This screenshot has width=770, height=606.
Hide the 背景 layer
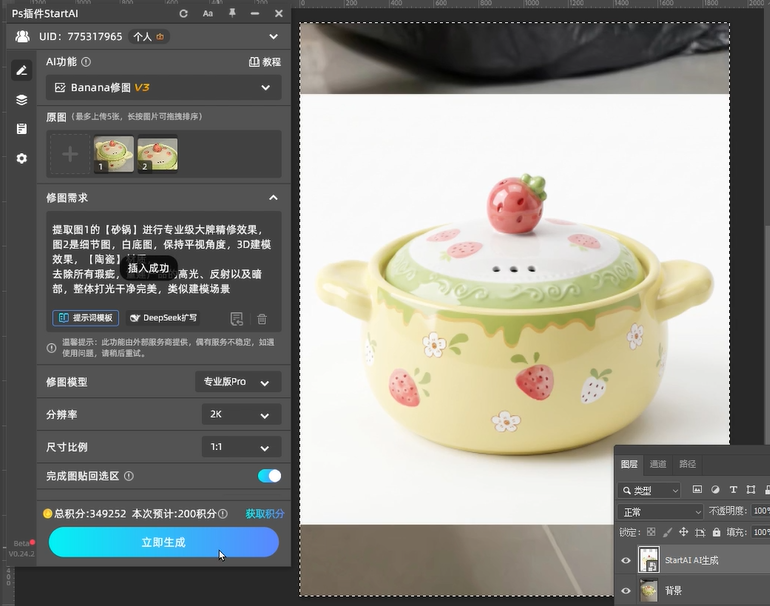tap(626, 591)
